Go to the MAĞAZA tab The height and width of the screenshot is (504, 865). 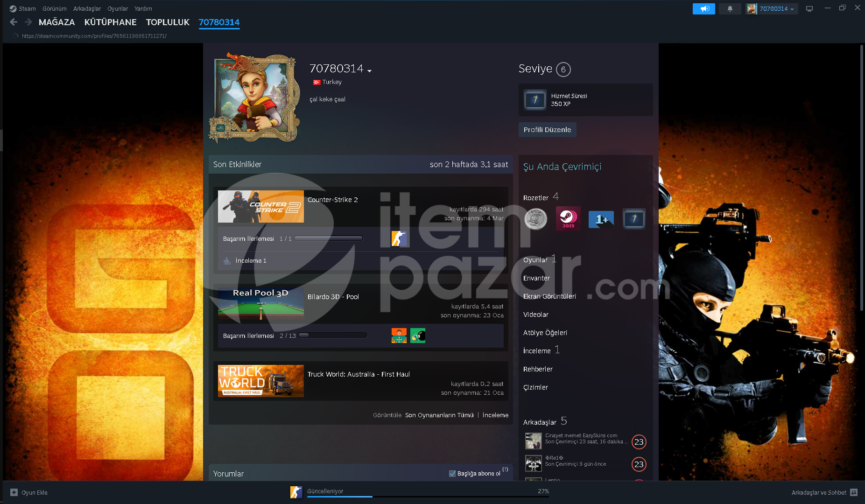[x=56, y=22]
